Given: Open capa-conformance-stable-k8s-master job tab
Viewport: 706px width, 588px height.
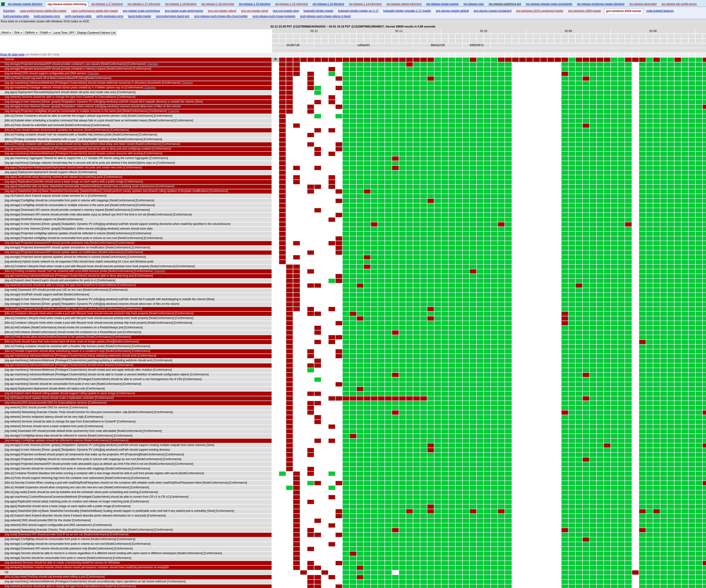Looking at the screenshot, I should 43,11.
